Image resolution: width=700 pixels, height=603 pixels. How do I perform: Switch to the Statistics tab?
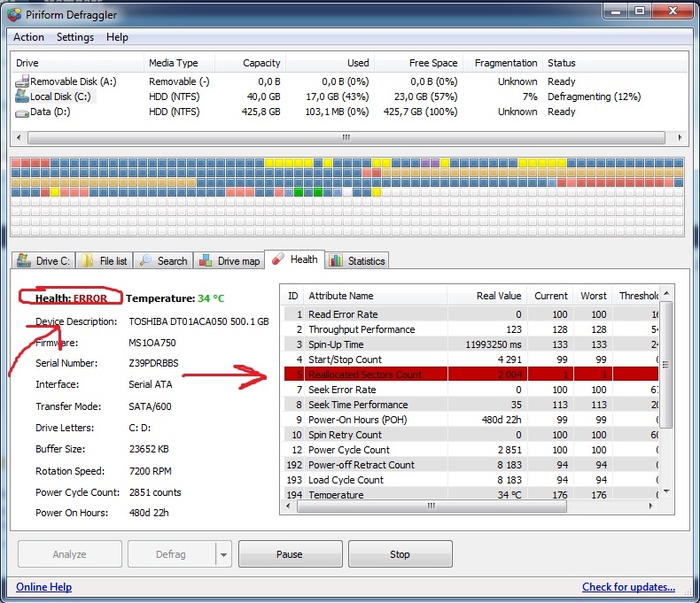click(x=357, y=261)
